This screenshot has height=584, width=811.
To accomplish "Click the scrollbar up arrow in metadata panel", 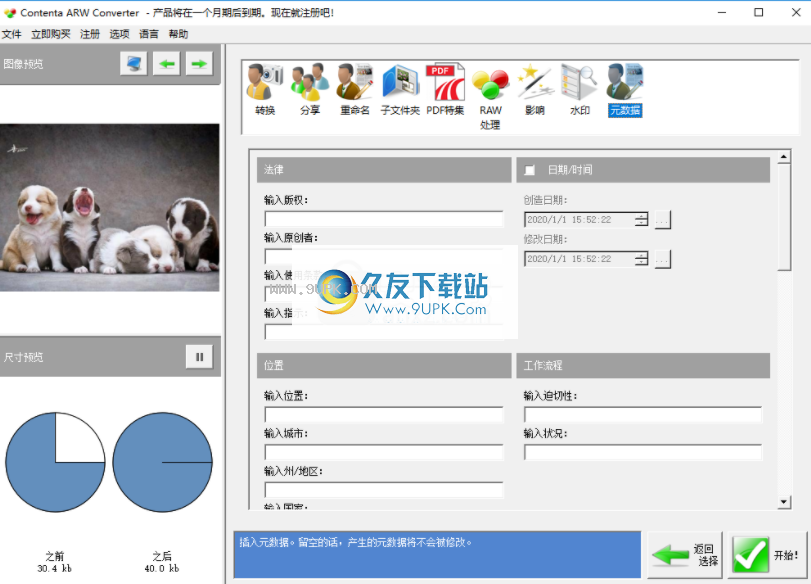I will (x=784, y=156).
